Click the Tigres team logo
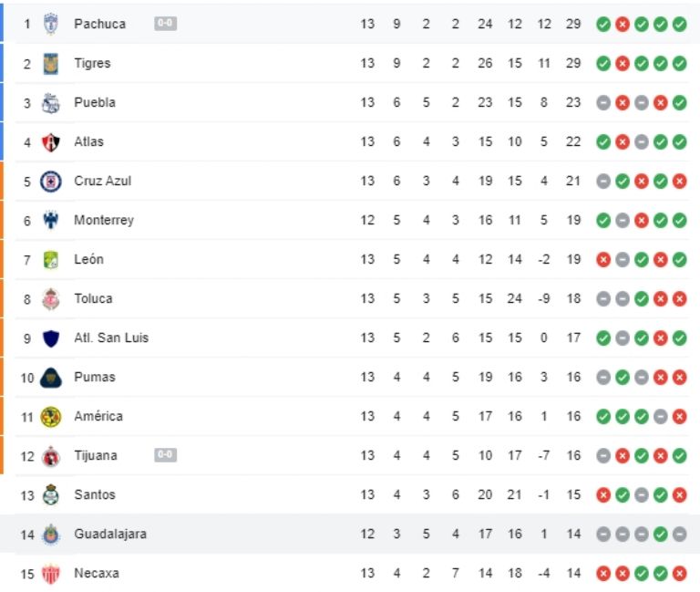Image resolution: width=700 pixels, height=592 pixels. (x=51, y=64)
